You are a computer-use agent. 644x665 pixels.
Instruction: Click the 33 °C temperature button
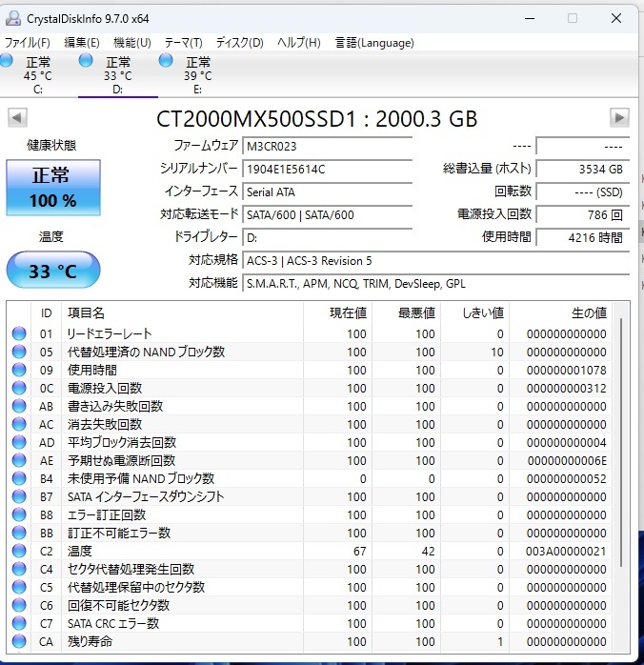(x=53, y=272)
